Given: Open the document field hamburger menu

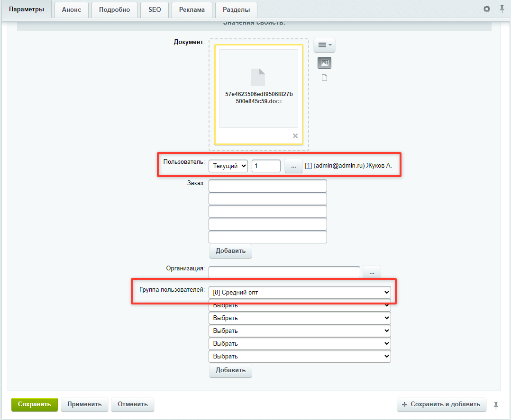Looking at the screenshot, I should point(325,45).
